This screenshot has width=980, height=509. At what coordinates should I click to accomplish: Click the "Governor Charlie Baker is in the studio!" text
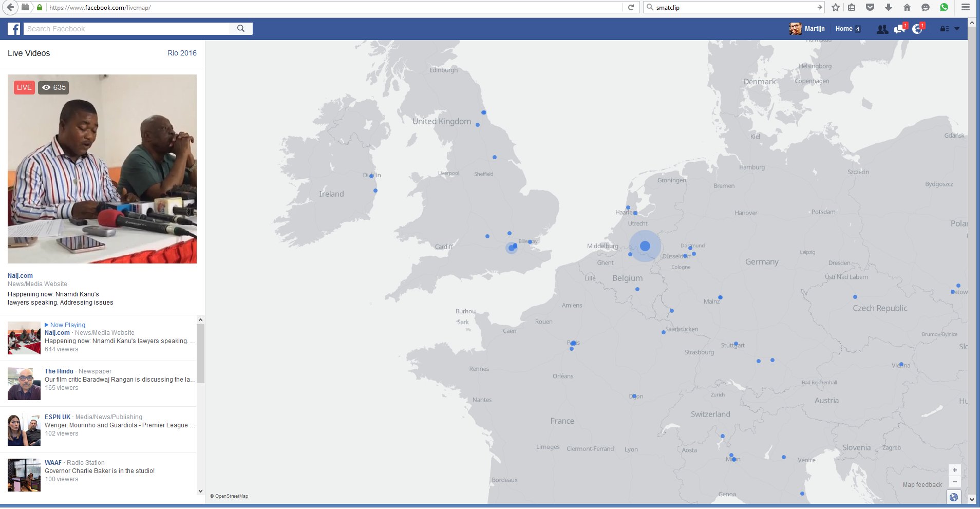pyautogui.click(x=100, y=471)
